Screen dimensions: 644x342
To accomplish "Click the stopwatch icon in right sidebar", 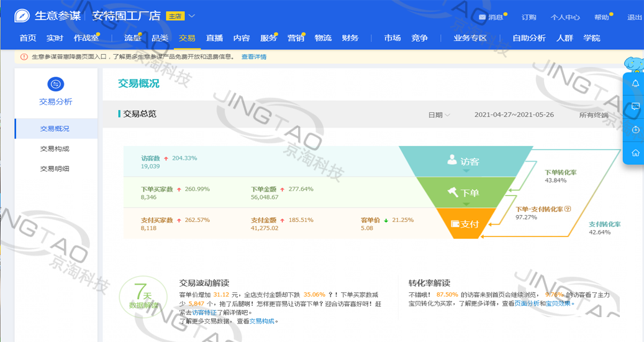I will point(635,130).
